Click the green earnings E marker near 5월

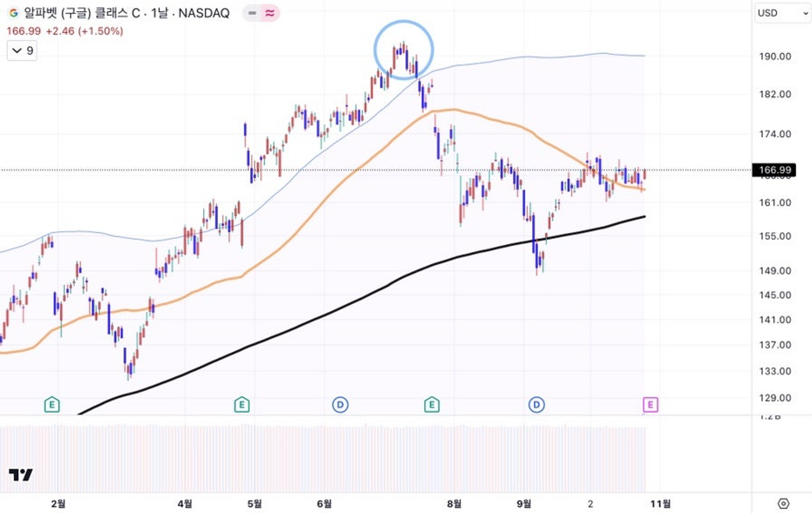pyautogui.click(x=242, y=404)
